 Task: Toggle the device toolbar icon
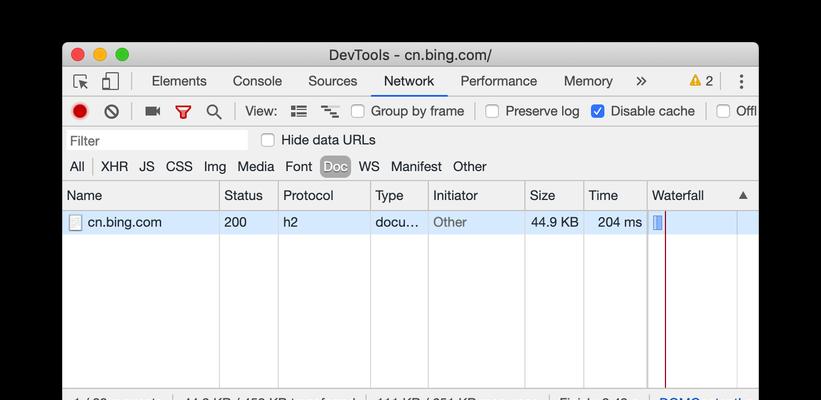(x=110, y=81)
